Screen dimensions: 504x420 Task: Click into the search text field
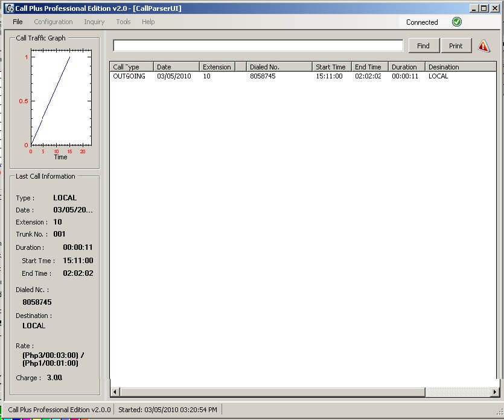(258, 46)
